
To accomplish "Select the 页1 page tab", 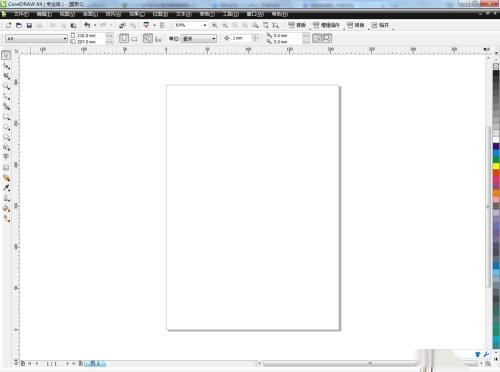I will pyautogui.click(x=95, y=363).
